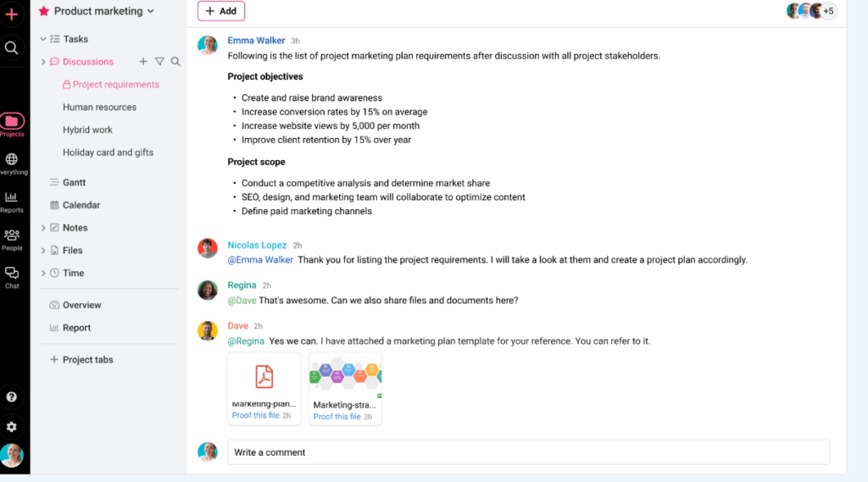Open the Chat icon in left rail

pos(12,278)
